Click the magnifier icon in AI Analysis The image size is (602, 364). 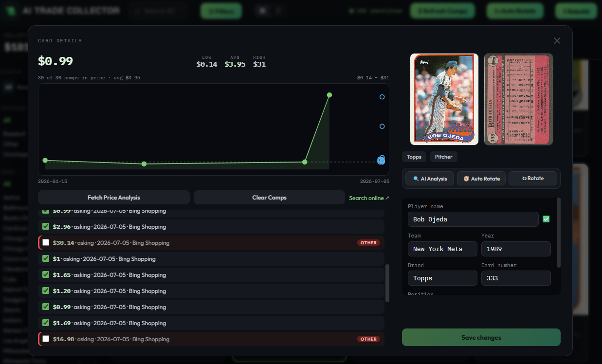[416, 179]
